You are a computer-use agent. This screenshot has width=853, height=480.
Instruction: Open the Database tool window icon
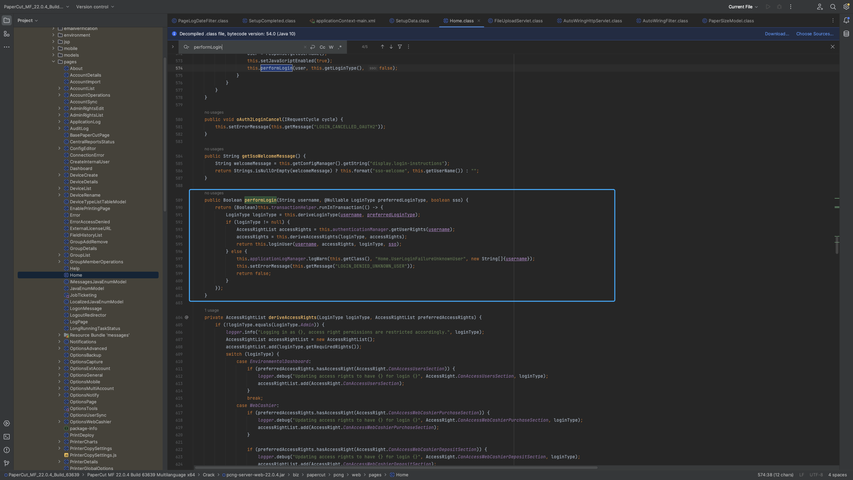point(846,34)
